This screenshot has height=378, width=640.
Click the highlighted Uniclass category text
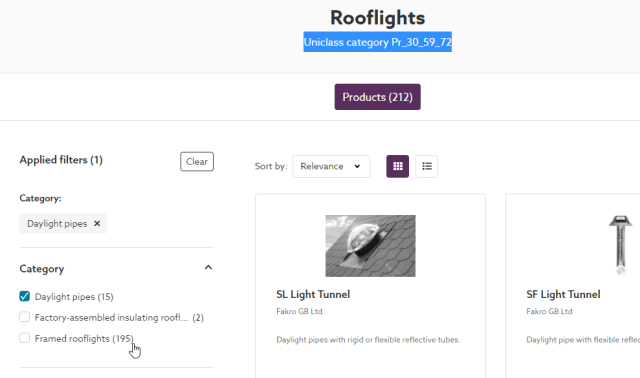[x=378, y=42]
